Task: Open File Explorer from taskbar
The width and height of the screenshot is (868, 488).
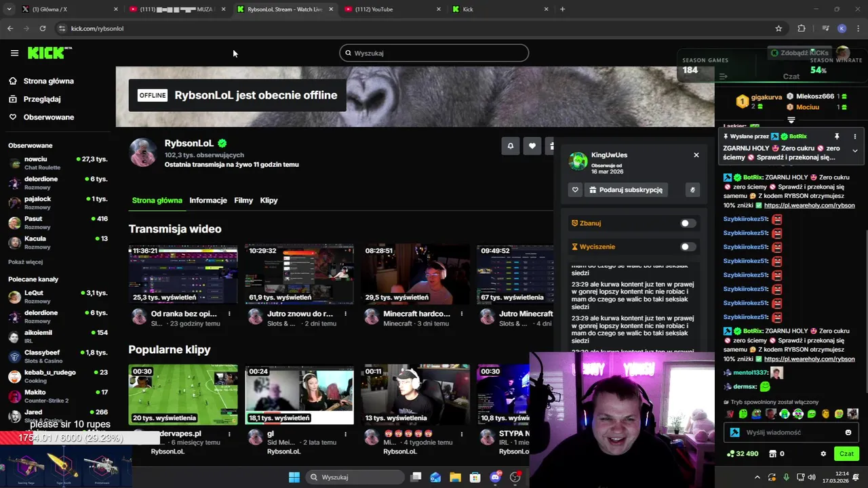Action: pyautogui.click(x=455, y=477)
